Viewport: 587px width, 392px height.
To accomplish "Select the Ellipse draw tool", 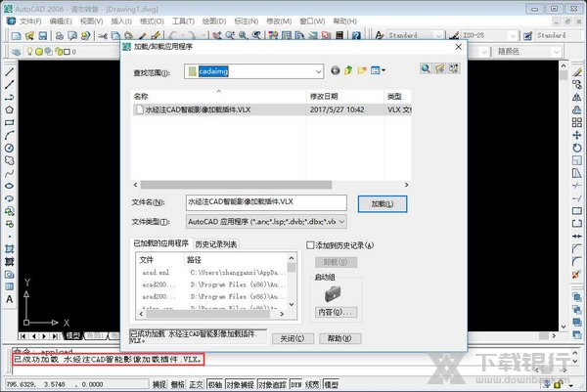I will (x=10, y=186).
